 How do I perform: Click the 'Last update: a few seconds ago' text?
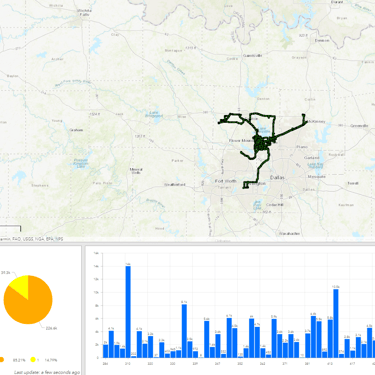coord(47,372)
